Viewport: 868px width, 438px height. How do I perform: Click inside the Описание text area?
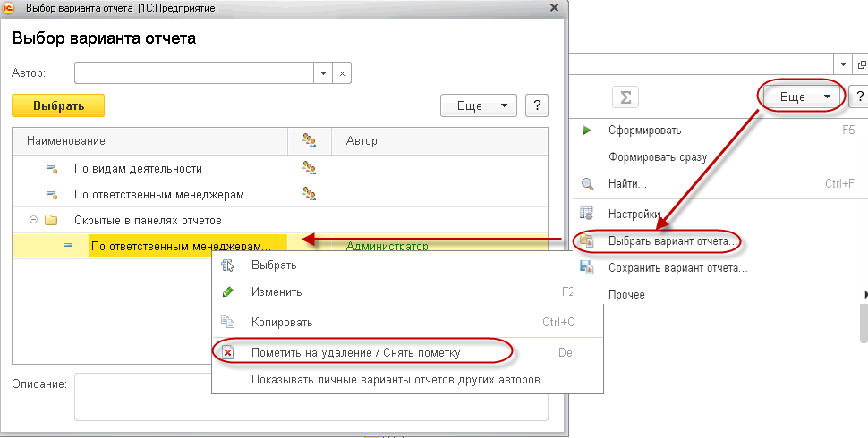311,397
